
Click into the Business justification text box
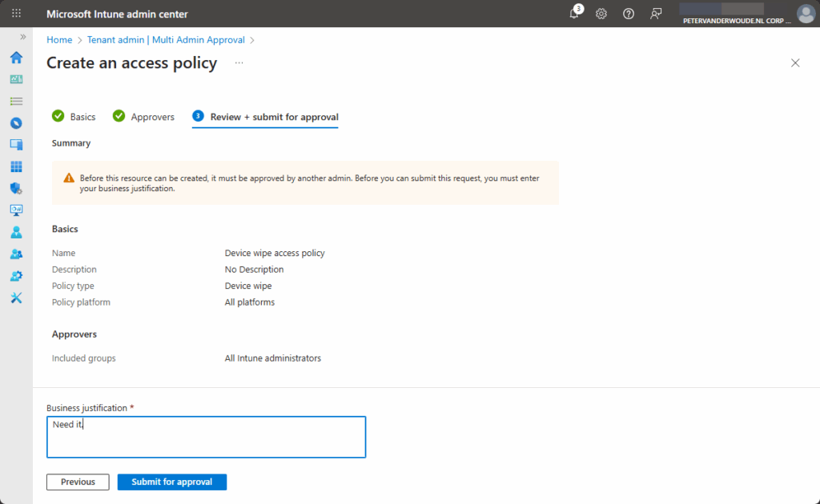click(x=206, y=437)
